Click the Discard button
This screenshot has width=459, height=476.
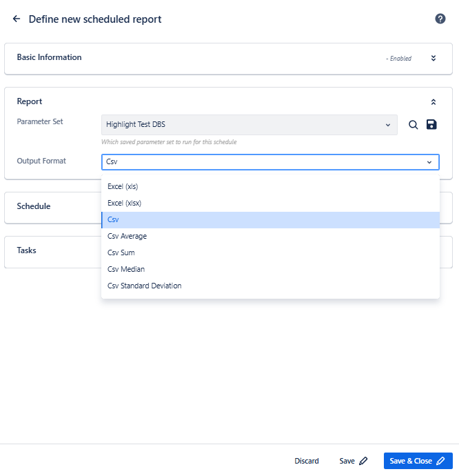pos(307,461)
